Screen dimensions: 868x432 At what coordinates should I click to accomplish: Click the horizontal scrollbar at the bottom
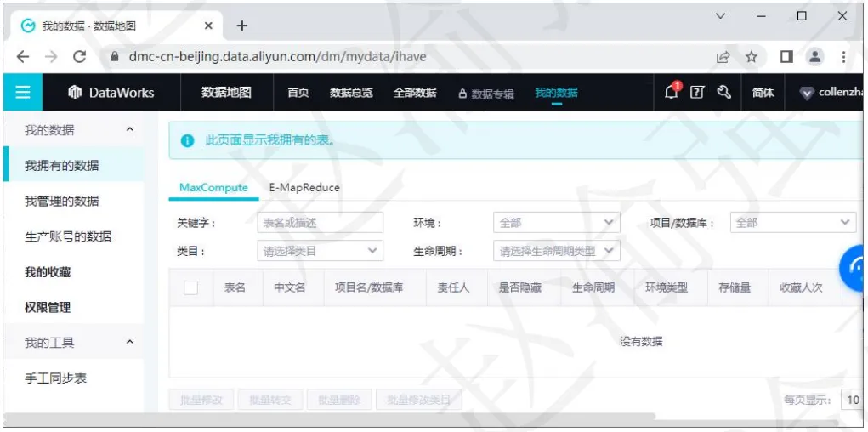pos(329,415)
